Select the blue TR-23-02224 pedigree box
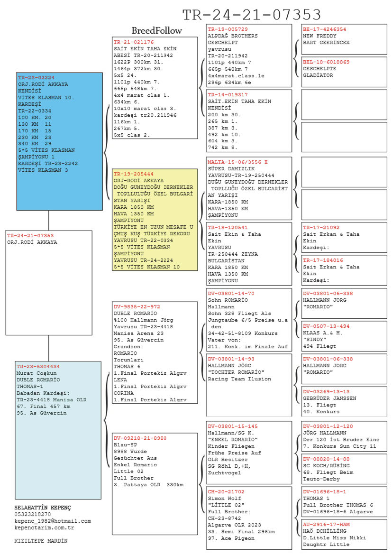392x555 pixels. coord(60,141)
